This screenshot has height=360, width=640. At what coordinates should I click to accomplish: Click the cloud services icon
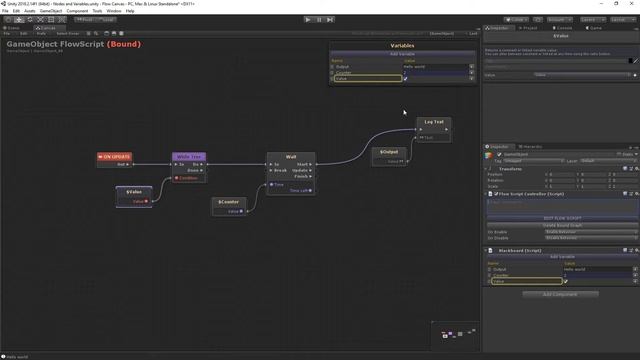coord(538,20)
